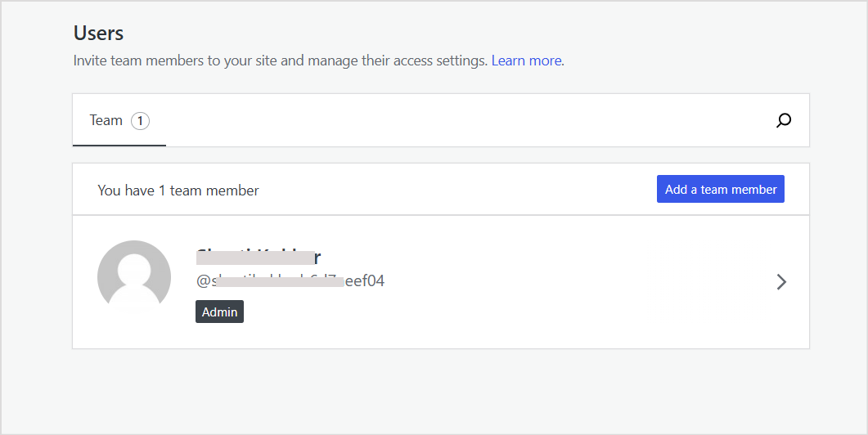Click the gray default avatar silhouette
868x435 pixels.
click(x=134, y=277)
